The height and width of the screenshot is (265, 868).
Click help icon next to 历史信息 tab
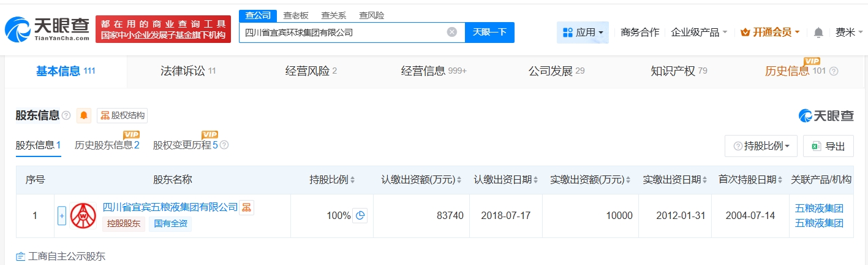834,71
